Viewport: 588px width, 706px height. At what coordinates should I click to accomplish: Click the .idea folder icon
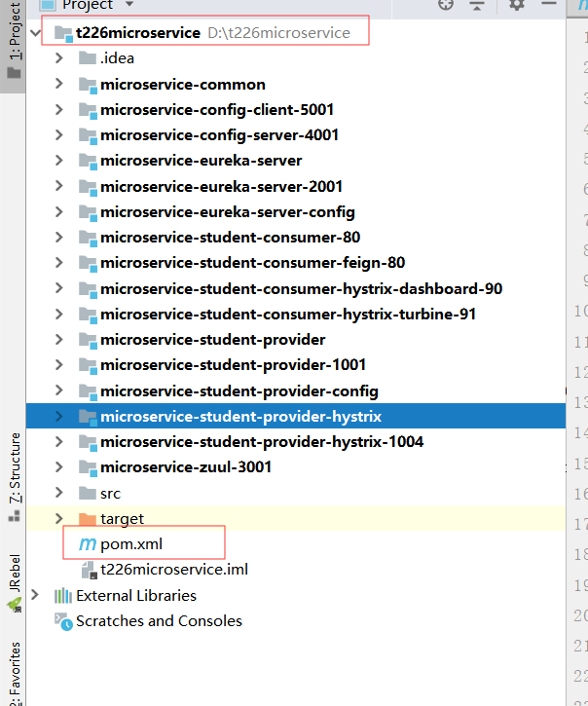88,58
